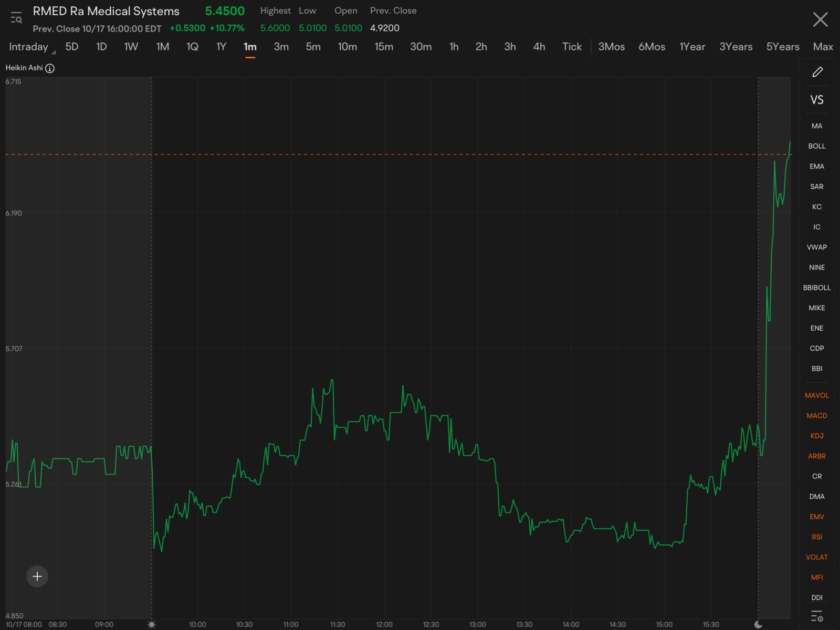Screen dimensions: 840x630
Task: Select the 4h interval
Action: (539, 47)
